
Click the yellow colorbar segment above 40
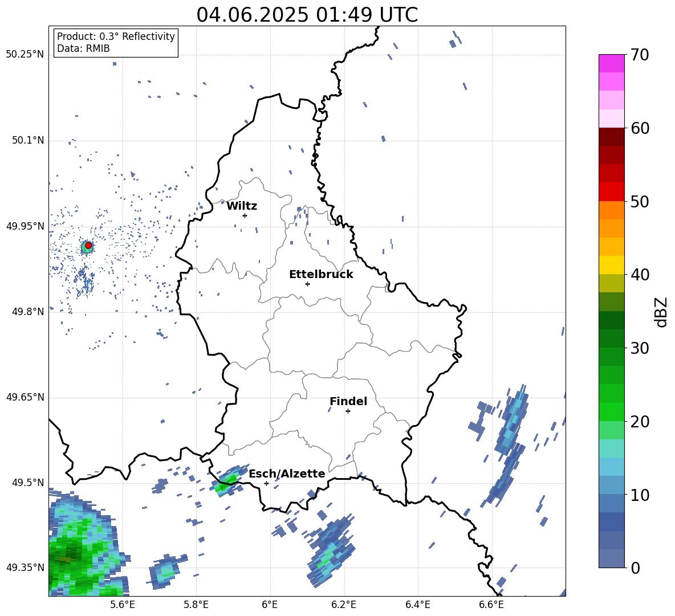pyautogui.click(x=611, y=265)
